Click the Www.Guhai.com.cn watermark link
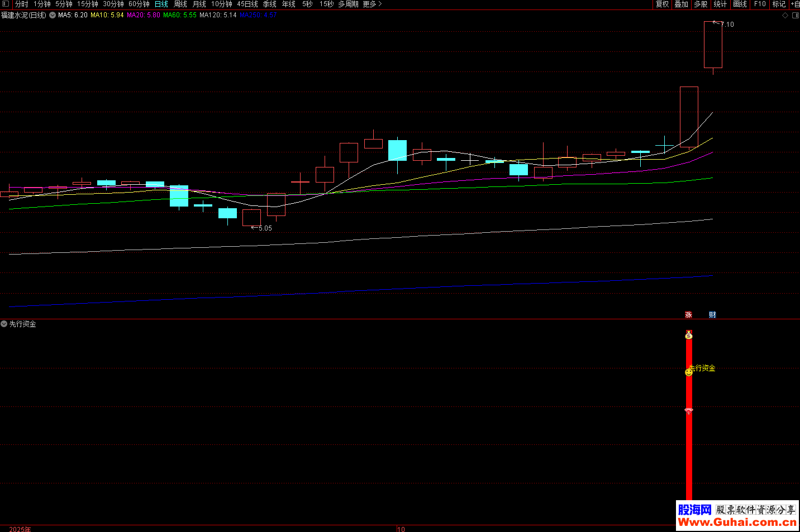The height and width of the screenshot is (532, 800). coord(737,523)
